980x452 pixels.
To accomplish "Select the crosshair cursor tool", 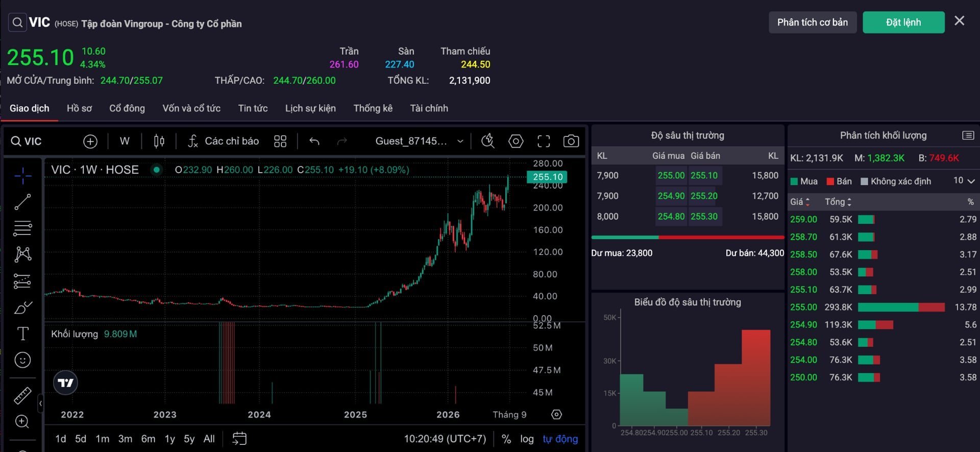I will point(22,176).
